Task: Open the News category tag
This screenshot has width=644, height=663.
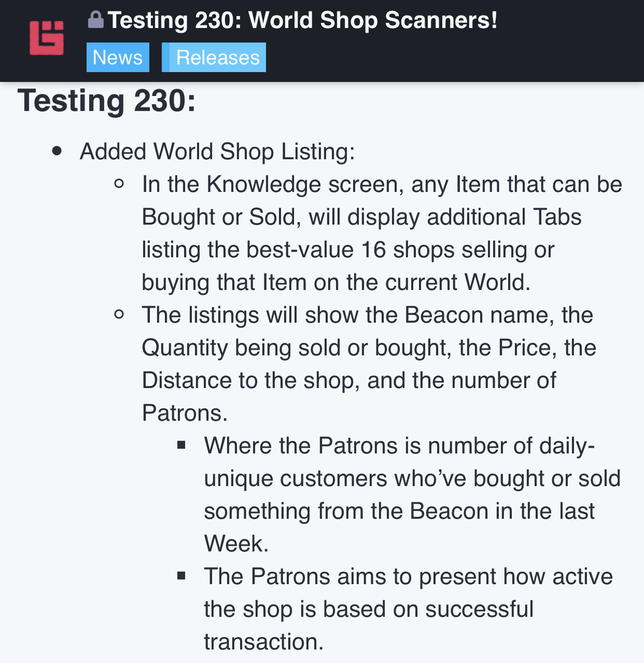Action: [x=118, y=58]
